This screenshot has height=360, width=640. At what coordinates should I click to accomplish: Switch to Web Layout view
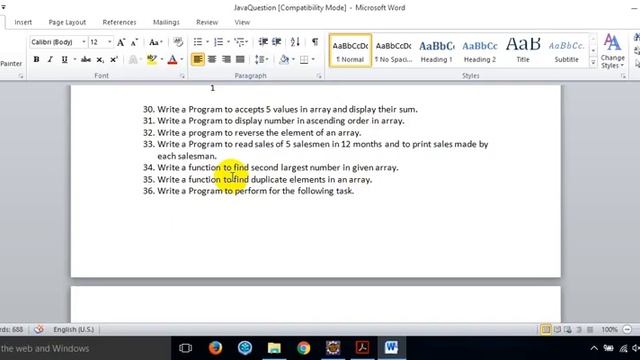pos(568,329)
